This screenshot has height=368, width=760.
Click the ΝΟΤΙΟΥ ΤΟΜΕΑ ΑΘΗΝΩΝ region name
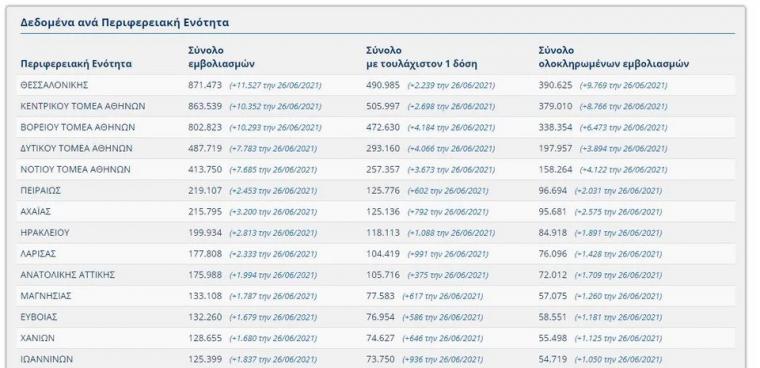click(75, 170)
